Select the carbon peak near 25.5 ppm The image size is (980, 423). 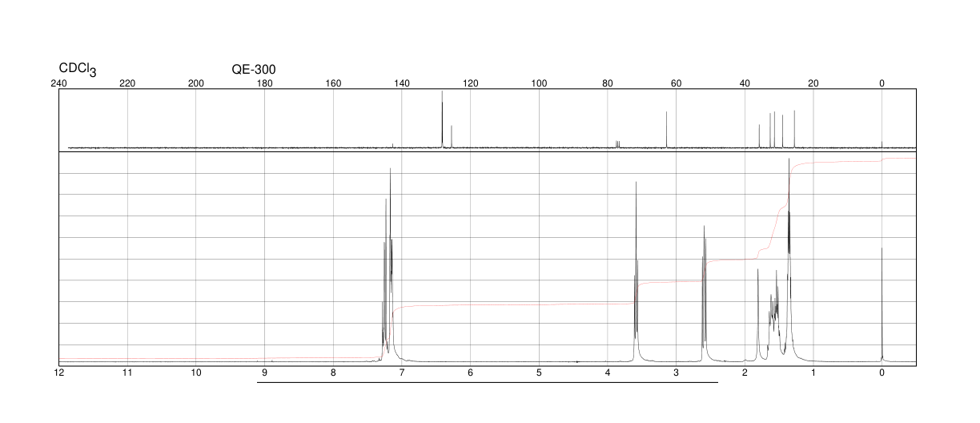pos(794,129)
